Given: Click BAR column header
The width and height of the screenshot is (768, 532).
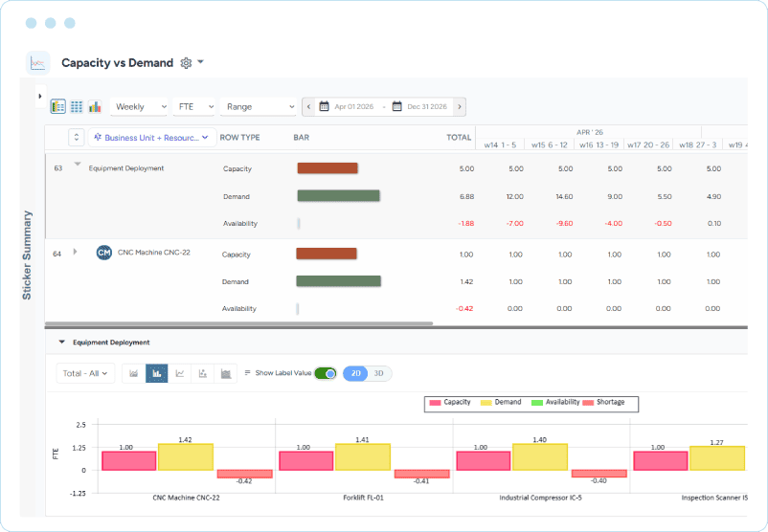Looking at the screenshot, I should pos(302,138).
